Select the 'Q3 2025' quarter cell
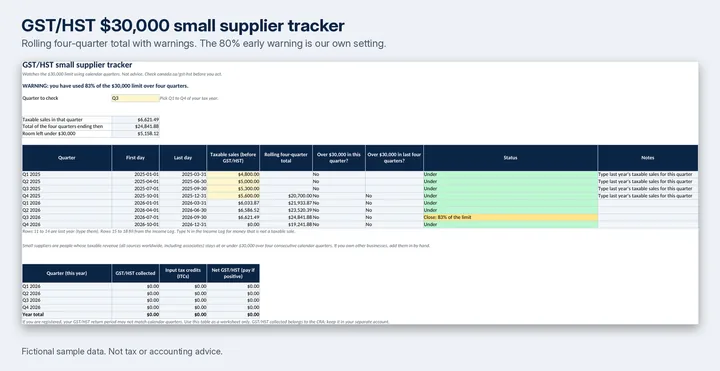This screenshot has width=720, height=371. 67,189
